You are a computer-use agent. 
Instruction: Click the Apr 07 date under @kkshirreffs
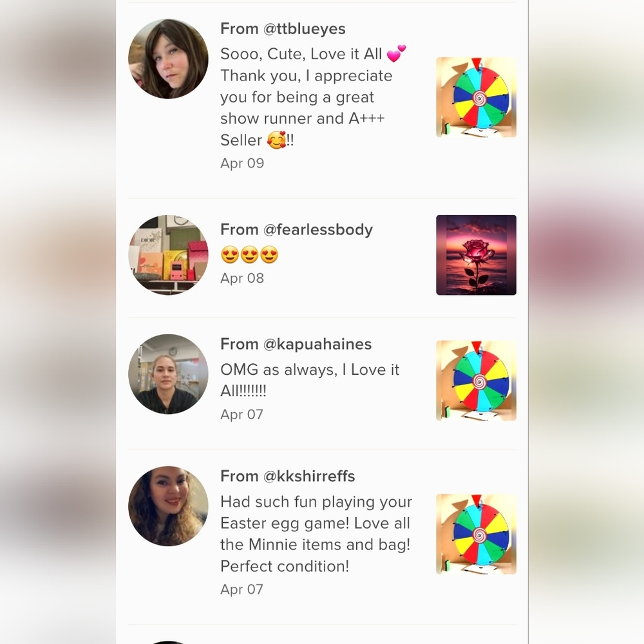(x=241, y=589)
